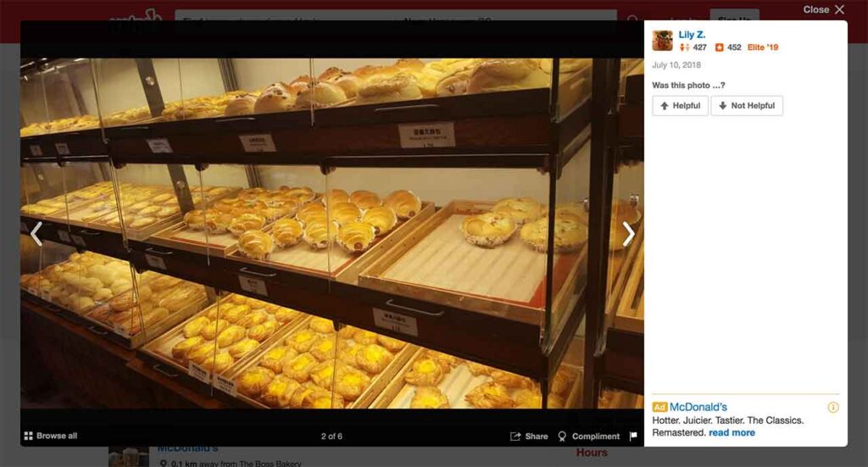Click the dimmed search field behind overlay
The height and width of the screenshot is (467, 868).
[396, 15]
